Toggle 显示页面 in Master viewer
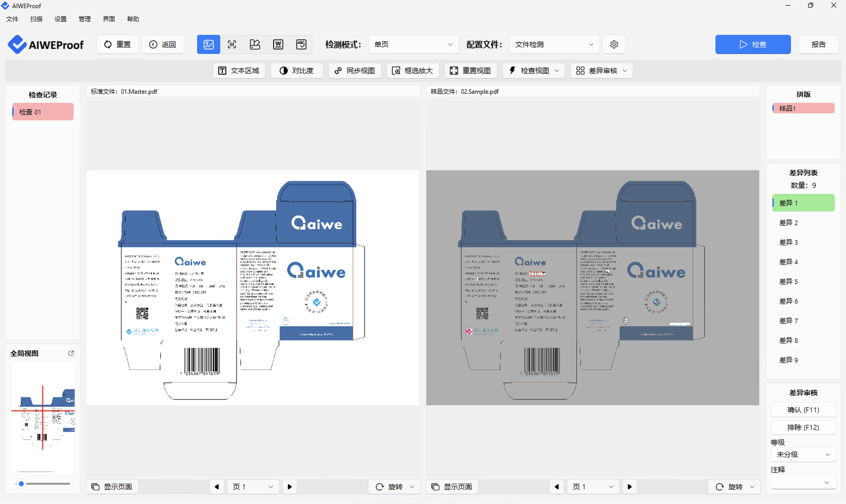This screenshot has height=504, width=846. click(112, 487)
